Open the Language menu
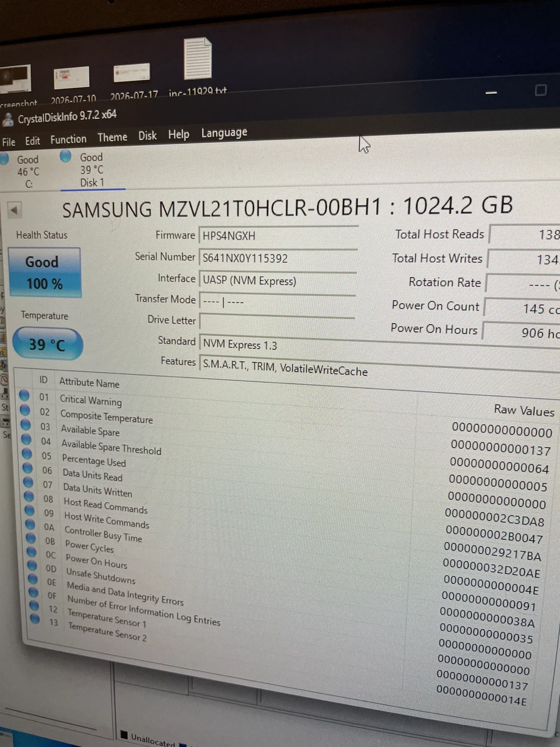This screenshot has height=747, width=560. [x=224, y=133]
